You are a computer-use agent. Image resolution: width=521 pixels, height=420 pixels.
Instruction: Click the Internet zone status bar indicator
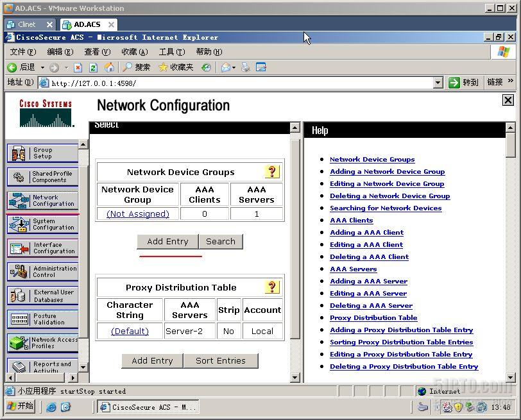tap(440, 391)
